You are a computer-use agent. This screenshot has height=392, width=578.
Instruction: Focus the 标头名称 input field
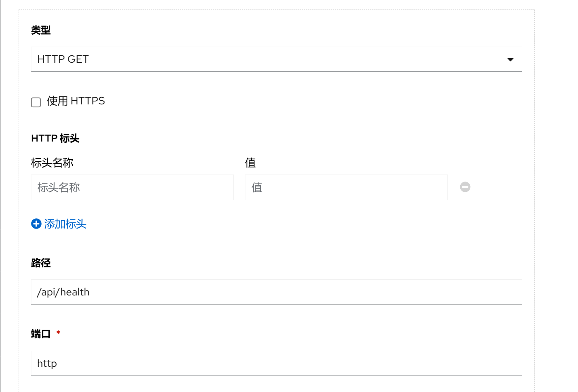132,187
